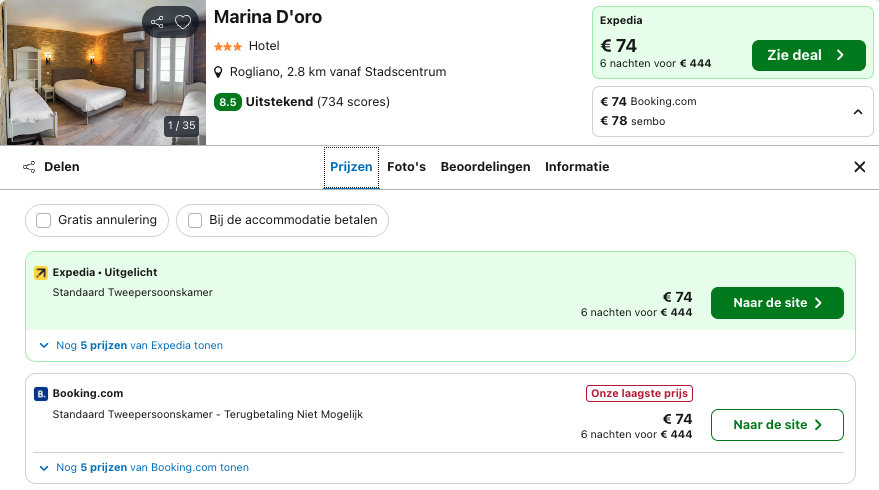879x490 pixels.
Task: Click the € 74 price in the Expedia top card
Action: pyautogui.click(x=618, y=45)
